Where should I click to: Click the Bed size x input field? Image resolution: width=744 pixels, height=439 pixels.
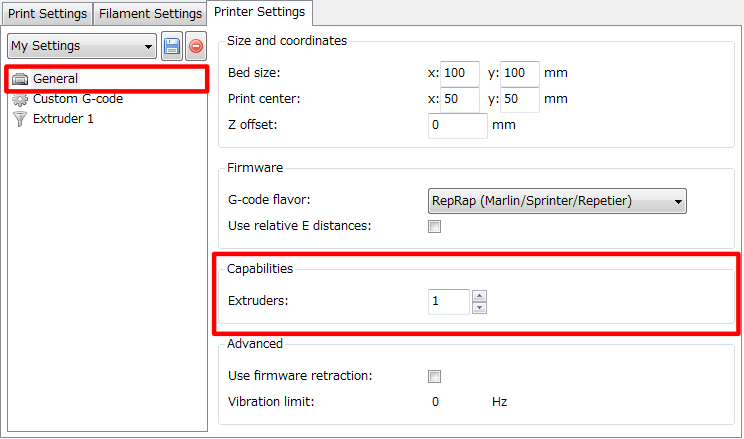[x=460, y=74]
